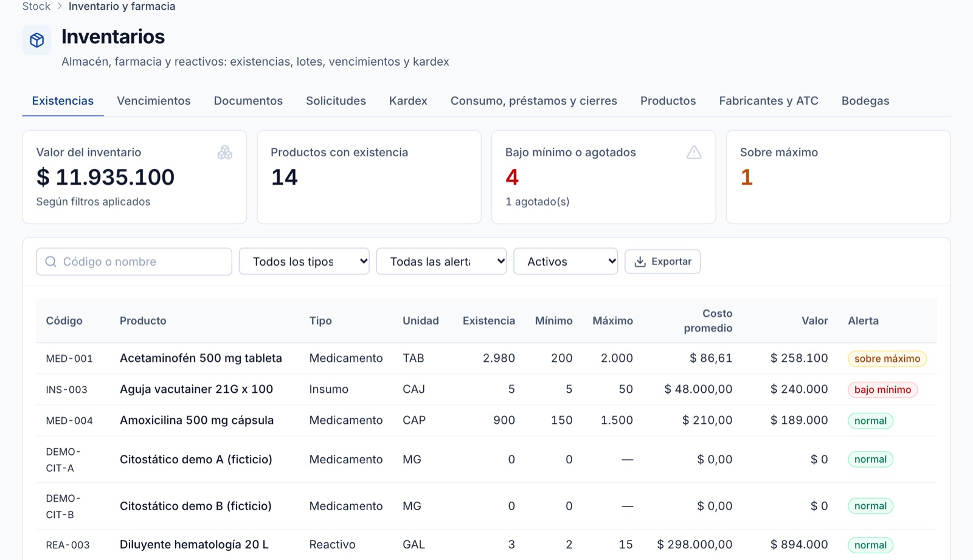
Task: Click Citostático demo B (ficticio)
Action: click(x=196, y=506)
